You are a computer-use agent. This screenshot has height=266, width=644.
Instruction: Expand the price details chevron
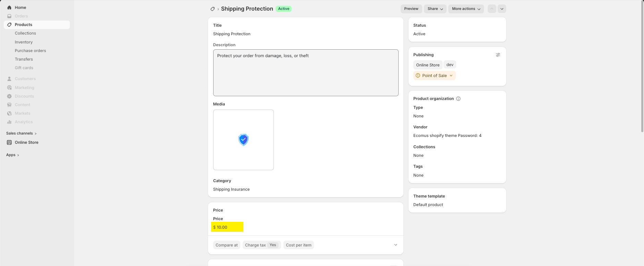[396, 245]
